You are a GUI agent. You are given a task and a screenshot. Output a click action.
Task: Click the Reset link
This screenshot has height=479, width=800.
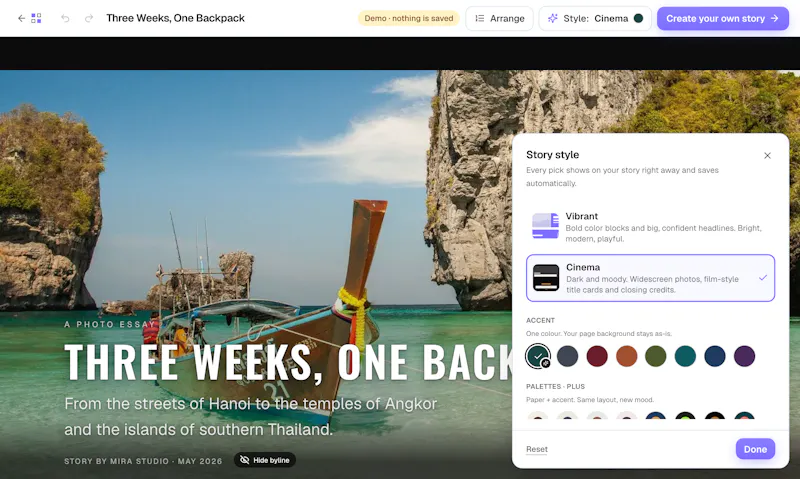(537, 449)
